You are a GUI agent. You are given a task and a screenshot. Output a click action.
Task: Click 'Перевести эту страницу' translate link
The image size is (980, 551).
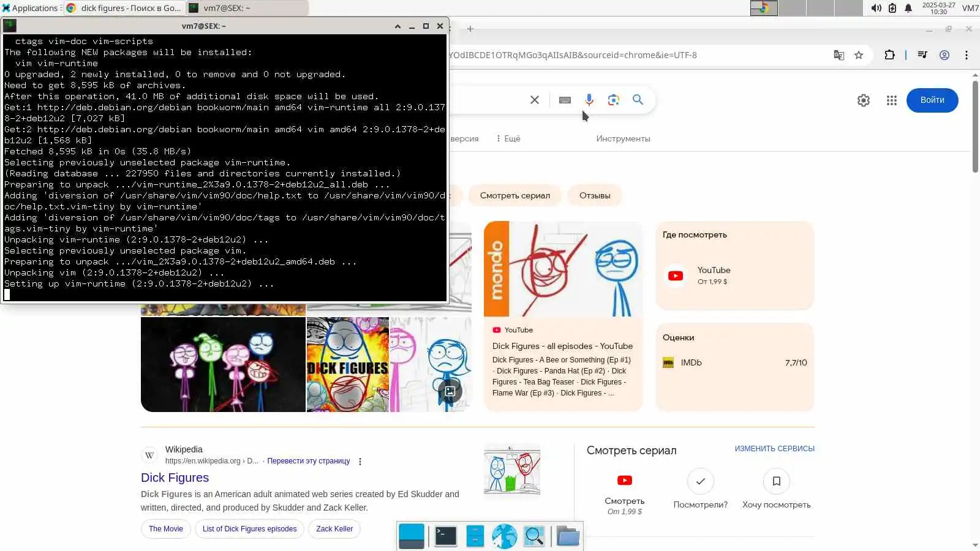pyautogui.click(x=309, y=461)
